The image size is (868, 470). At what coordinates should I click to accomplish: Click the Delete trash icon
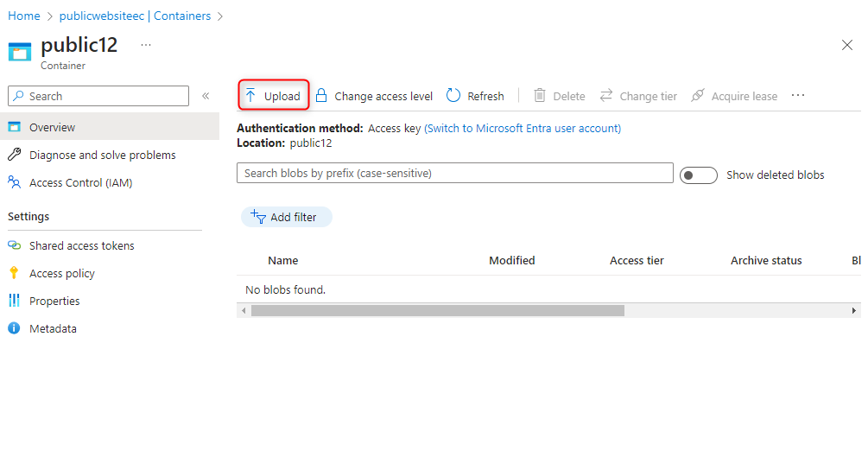[540, 96]
